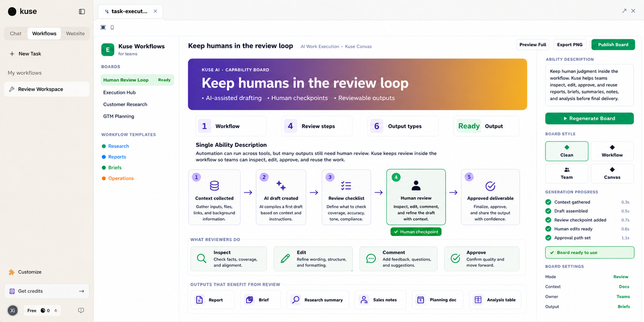The height and width of the screenshot is (322, 644).
Task: Click the Edit pencil icon
Action: coord(285,259)
